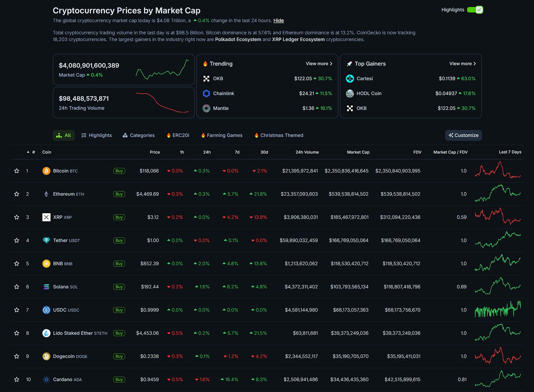Sort table by 1h change column
The width and height of the screenshot is (534, 392).
(182, 152)
